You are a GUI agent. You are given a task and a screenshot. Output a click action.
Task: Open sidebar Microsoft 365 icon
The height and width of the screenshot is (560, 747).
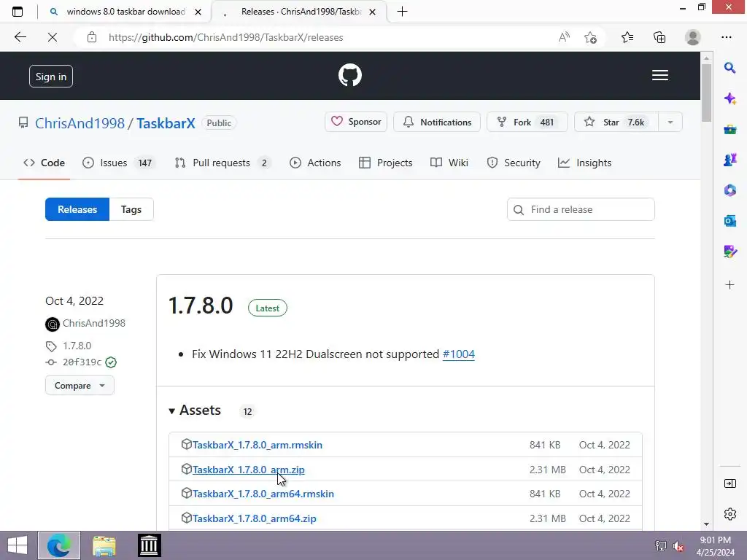pyautogui.click(x=729, y=190)
